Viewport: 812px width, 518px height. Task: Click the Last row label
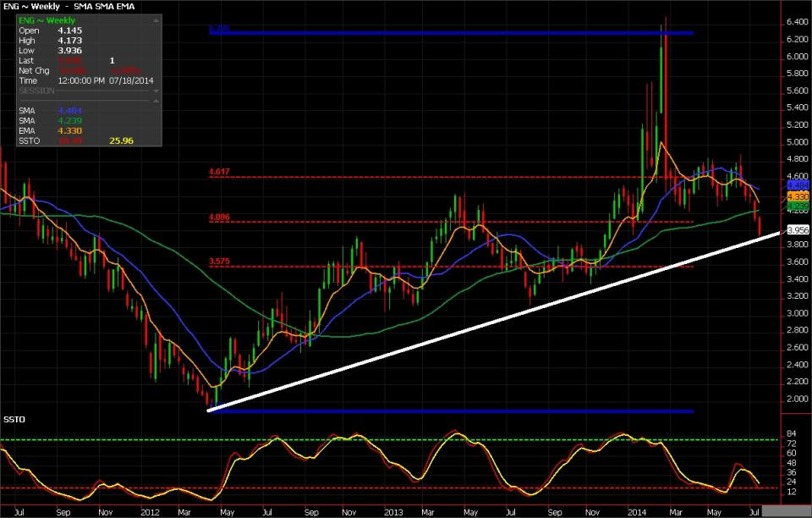pos(26,61)
